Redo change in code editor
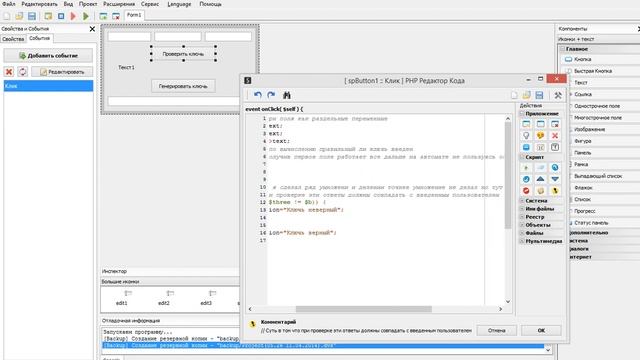This screenshot has width=640, height=360. [271, 95]
